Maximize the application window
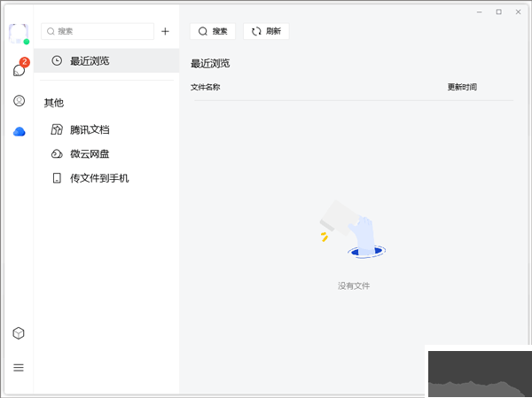 pos(498,12)
